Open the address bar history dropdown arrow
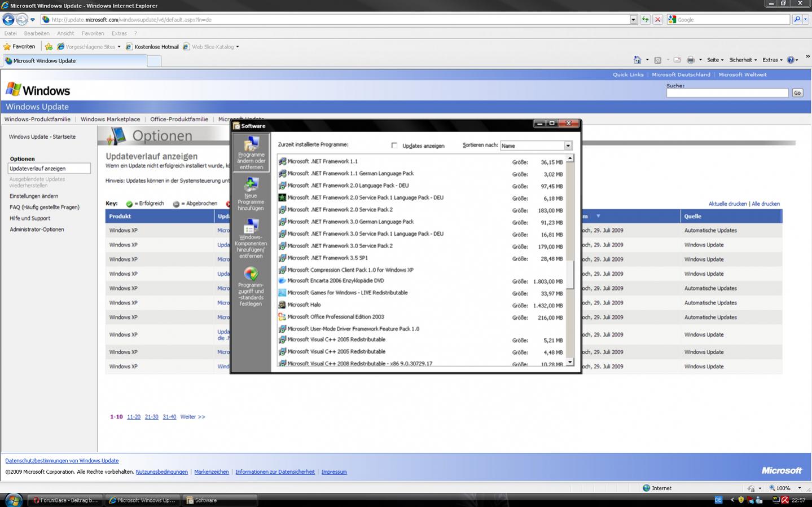Screen dimensions: 812x507 pos(633,19)
